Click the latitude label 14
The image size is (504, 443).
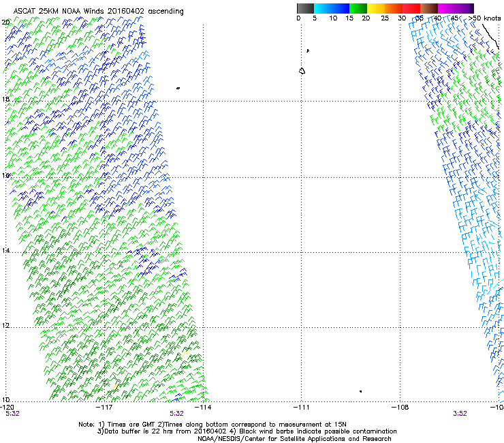click(5, 250)
